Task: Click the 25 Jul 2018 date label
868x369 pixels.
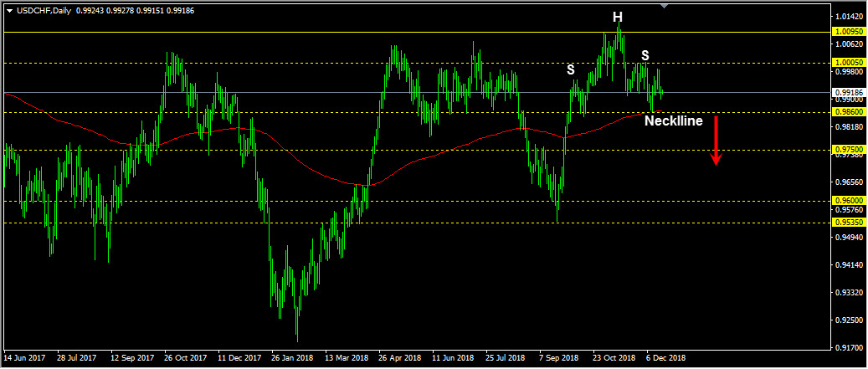Action: (x=506, y=357)
